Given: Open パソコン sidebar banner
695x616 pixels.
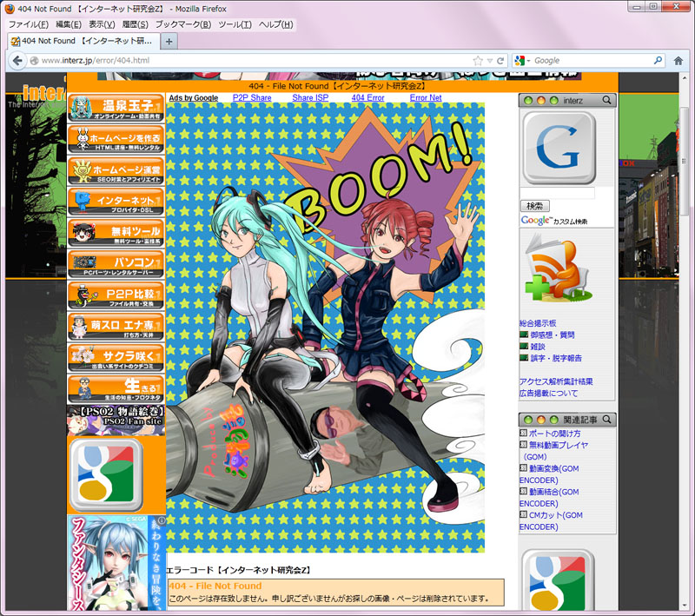Looking at the screenshot, I should click(x=116, y=264).
